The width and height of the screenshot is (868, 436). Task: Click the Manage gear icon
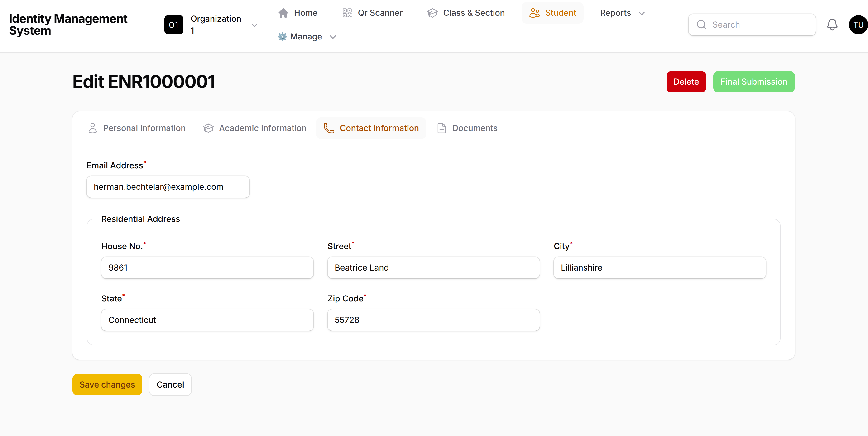[x=282, y=36]
